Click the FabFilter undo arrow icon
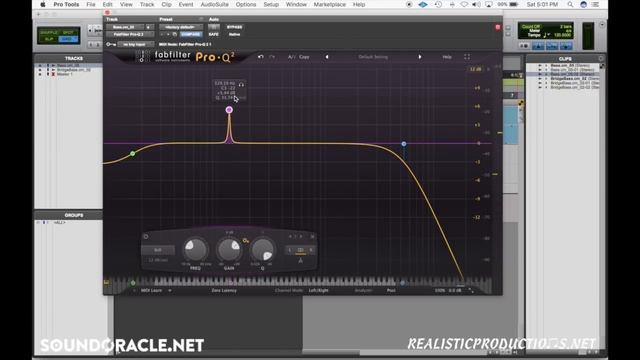The width and height of the screenshot is (640, 360). (x=260, y=57)
